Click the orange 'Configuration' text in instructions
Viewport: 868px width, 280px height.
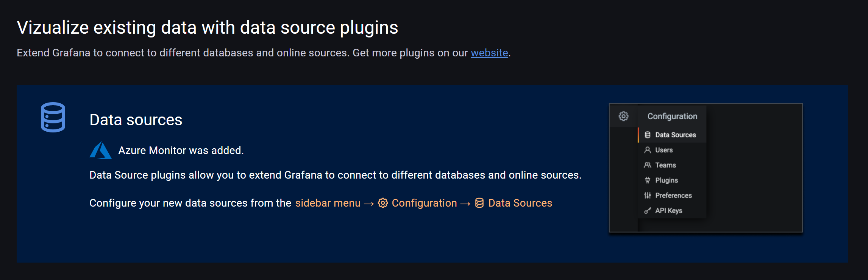[x=424, y=203]
